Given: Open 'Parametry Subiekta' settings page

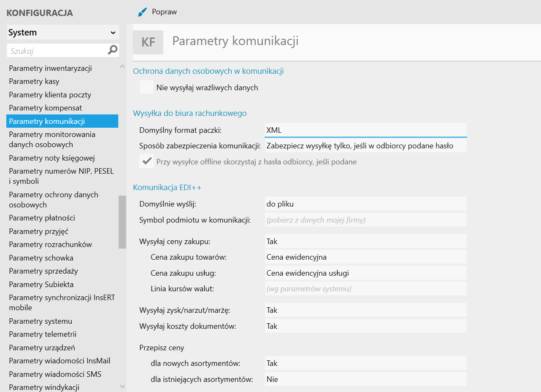Looking at the screenshot, I should click(41, 285).
